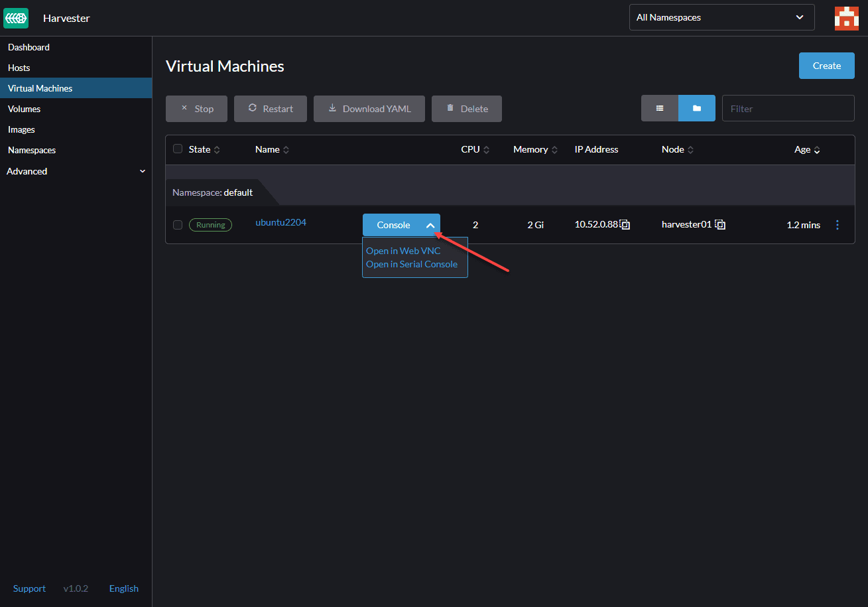Open the Hosts page
868x607 pixels.
click(x=76, y=68)
